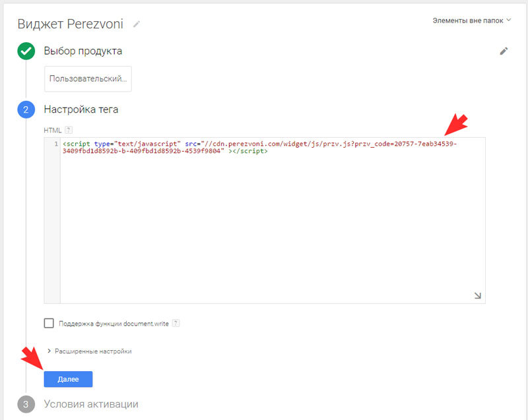Click the pencil to edit Выбор продукта step
The image size is (528, 420).
pos(504,51)
